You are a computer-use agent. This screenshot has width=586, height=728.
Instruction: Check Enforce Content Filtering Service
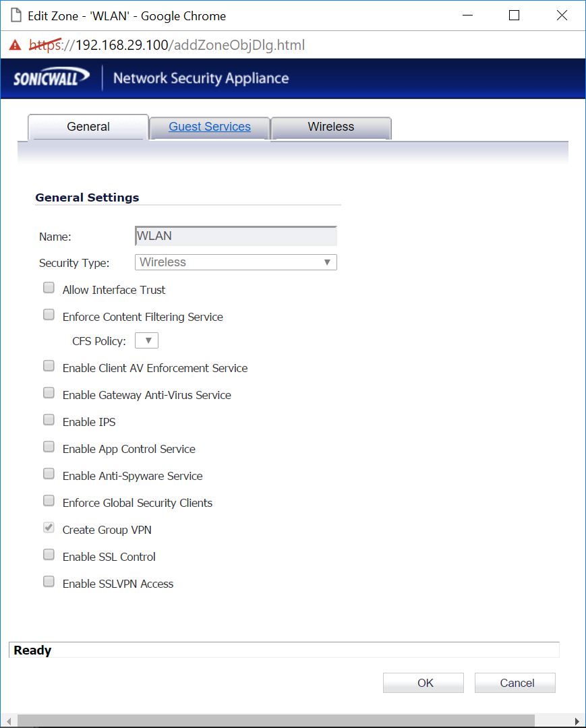[x=48, y=314]
